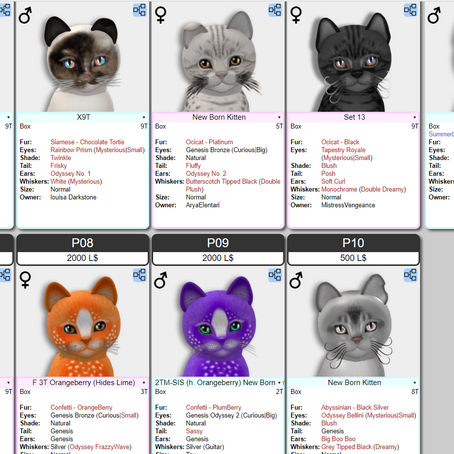Select the P09 slot header

tap(218, 243)
